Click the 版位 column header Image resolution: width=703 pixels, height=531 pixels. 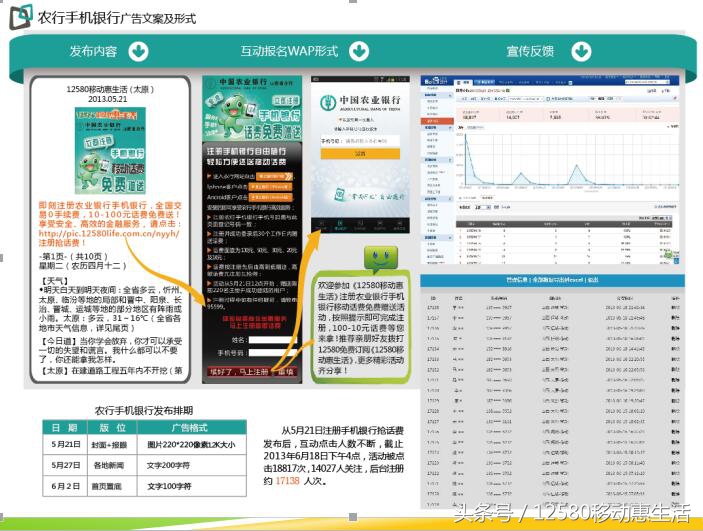112,427
